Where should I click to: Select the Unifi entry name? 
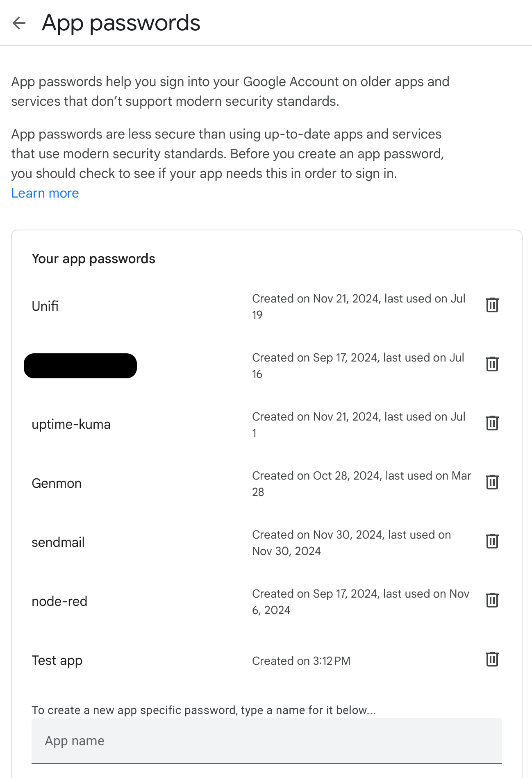tap(45, 306)
